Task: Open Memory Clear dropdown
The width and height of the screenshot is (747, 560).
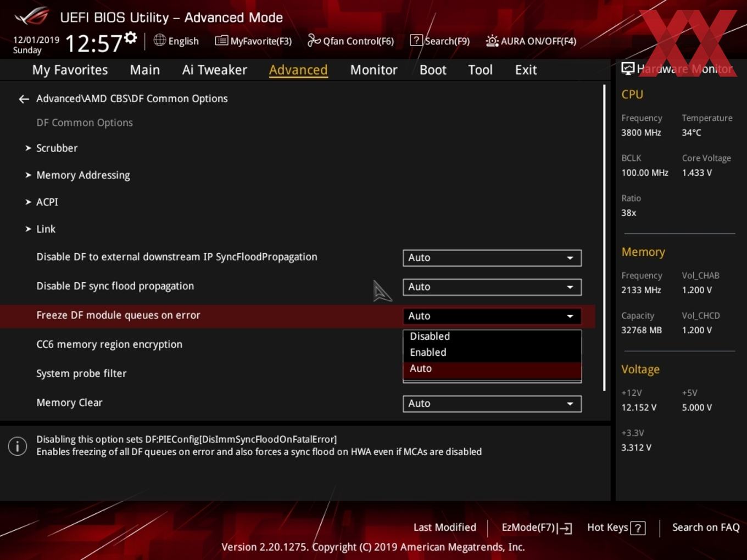Action: click(492, 404)
